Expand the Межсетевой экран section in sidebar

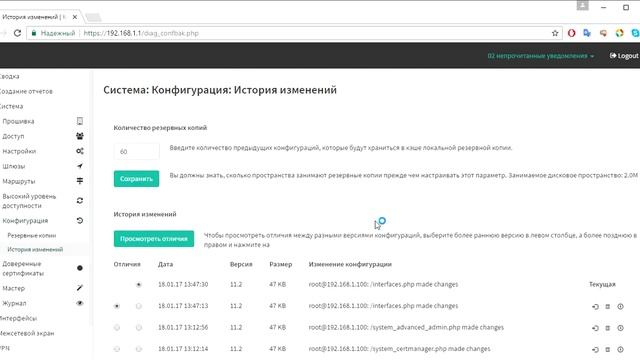point(27,333)
